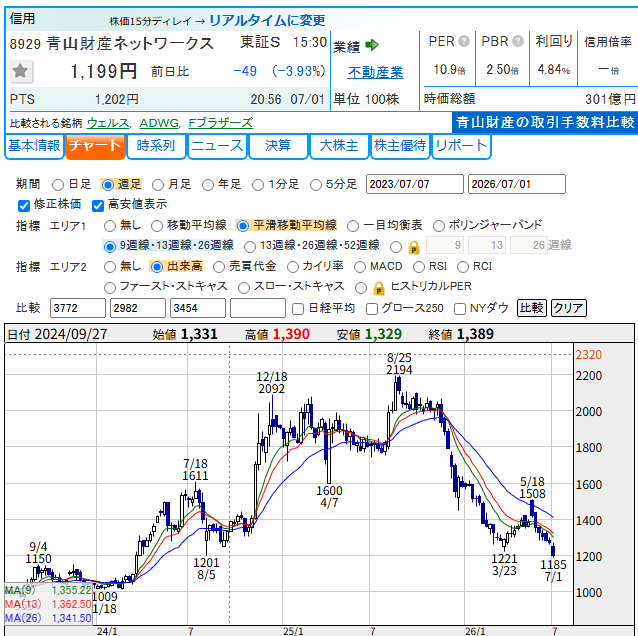This screenshot has height=636, width=638.
Task: Click 比較 button
Action: 531,308
